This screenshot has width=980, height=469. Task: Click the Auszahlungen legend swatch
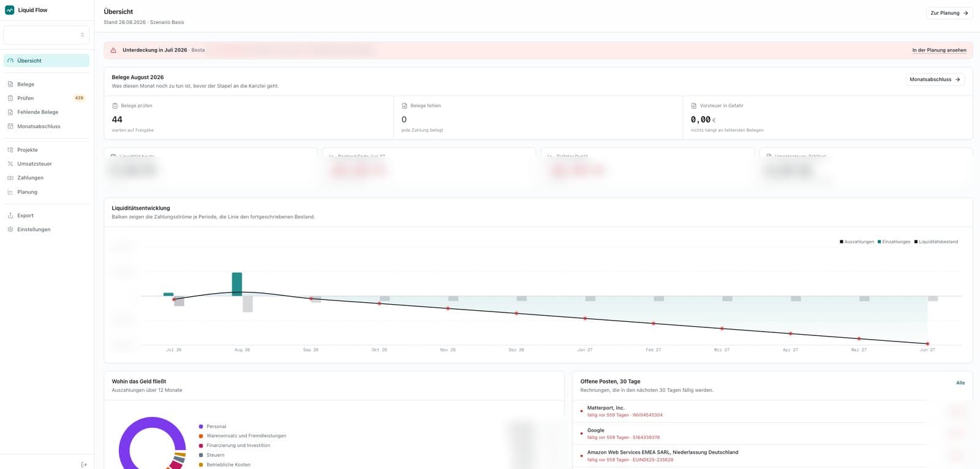tap(842, 242)
